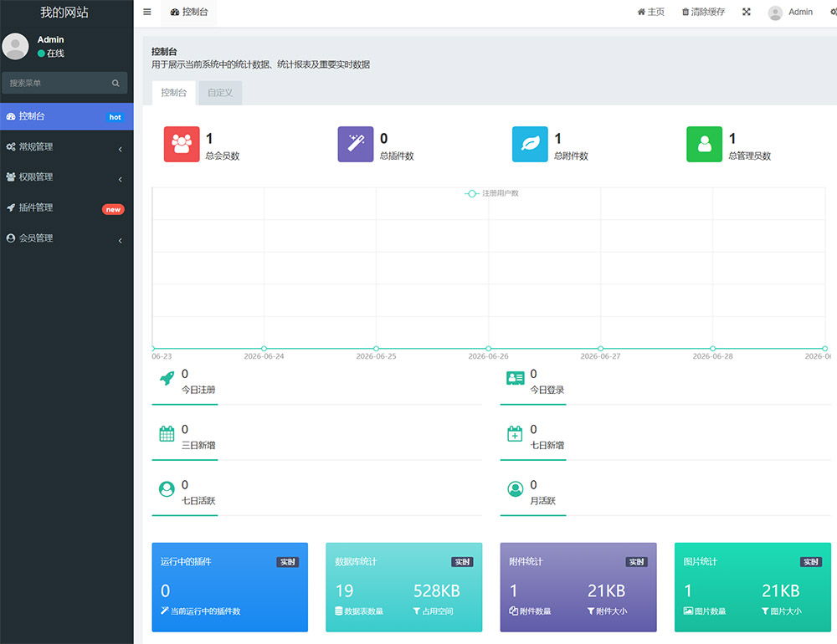Open 控制台 in the sidebar menu
The height and width of the screenshot is (644, 837).
pyautogui.click(x=67, y=116)
